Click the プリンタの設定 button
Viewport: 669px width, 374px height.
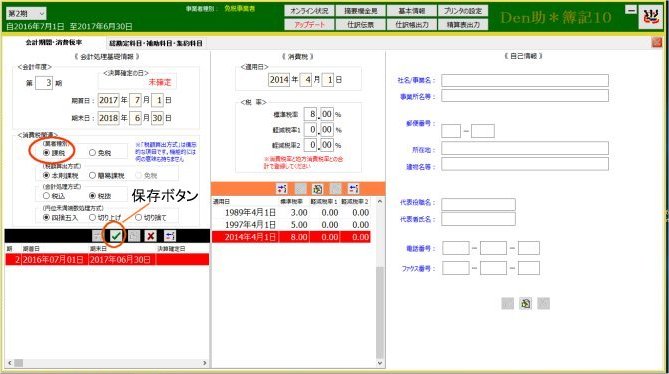tap(463, 11)
